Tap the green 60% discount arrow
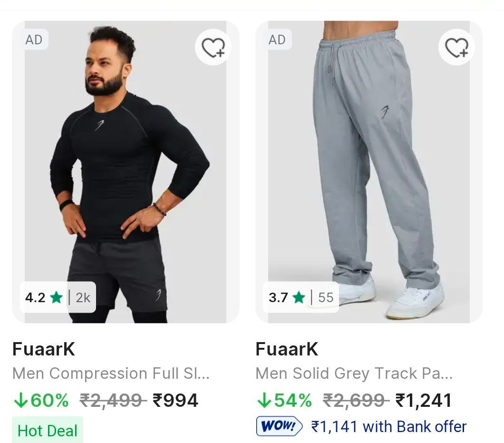 tap(20, 401)
